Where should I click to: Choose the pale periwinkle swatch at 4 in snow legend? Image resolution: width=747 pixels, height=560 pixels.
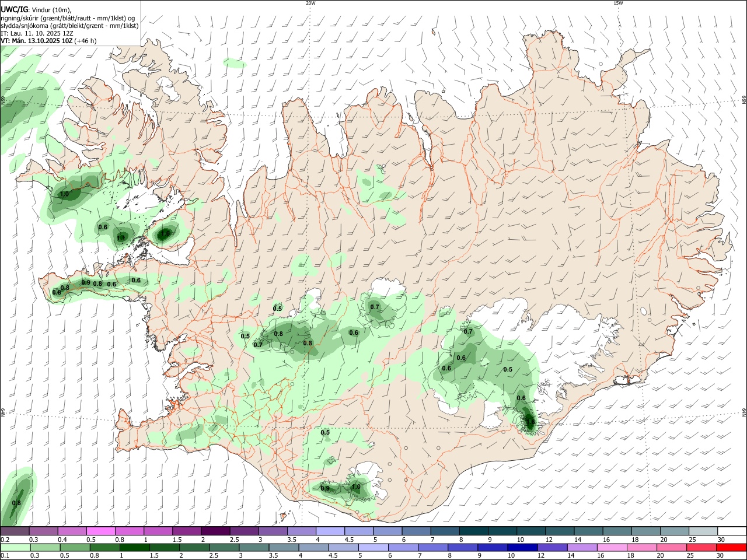coord(330,531)
